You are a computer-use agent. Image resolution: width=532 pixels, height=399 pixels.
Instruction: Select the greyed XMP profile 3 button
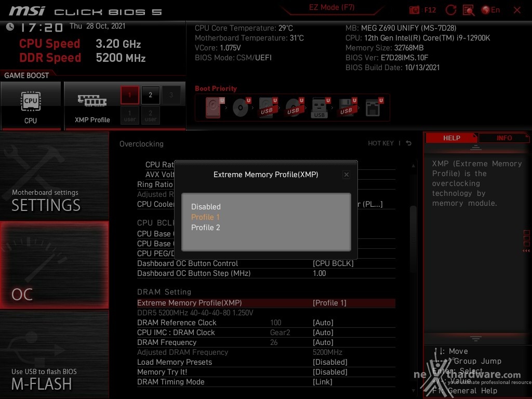tap(171, 95)
